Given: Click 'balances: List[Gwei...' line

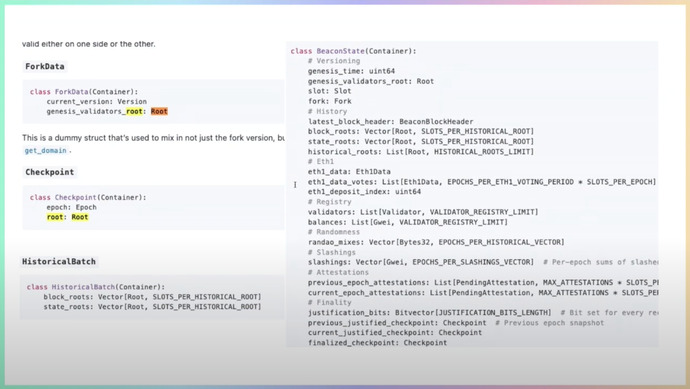Looking at the screenshot, I should 408,222.
